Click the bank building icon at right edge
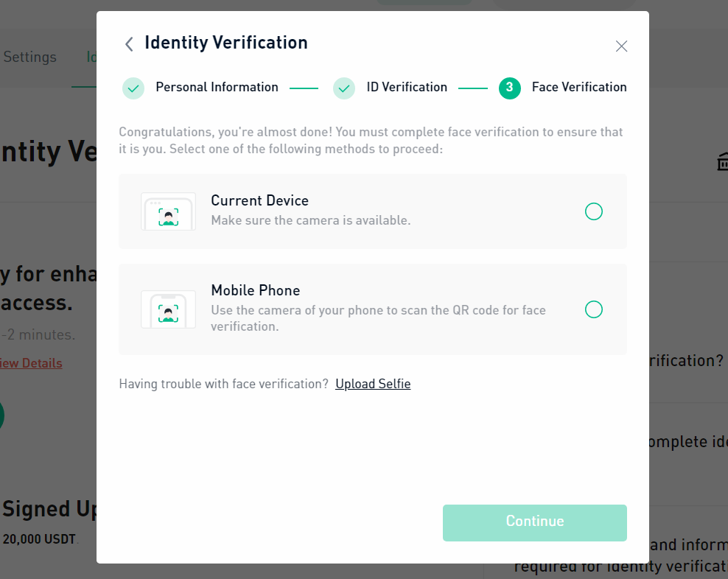The height and width of the screenshot is (579, 728). tap(722, 161)
